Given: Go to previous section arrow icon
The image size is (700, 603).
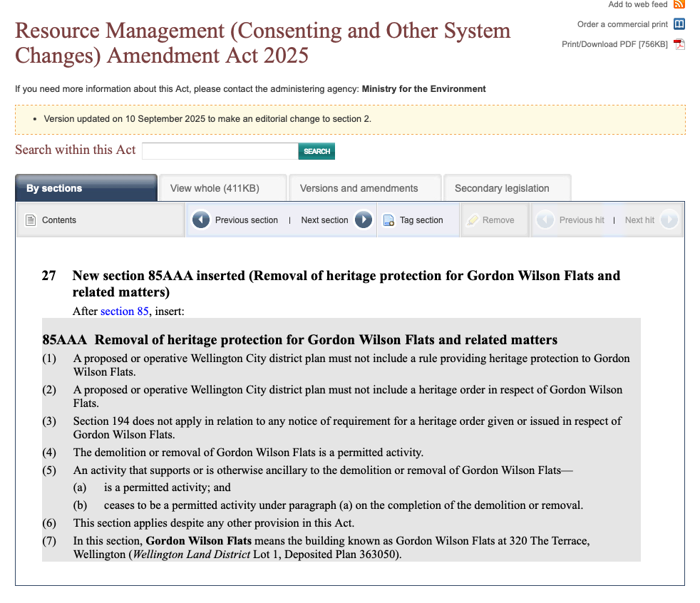Looking at the screenshot, I should (x=201, y=220).
